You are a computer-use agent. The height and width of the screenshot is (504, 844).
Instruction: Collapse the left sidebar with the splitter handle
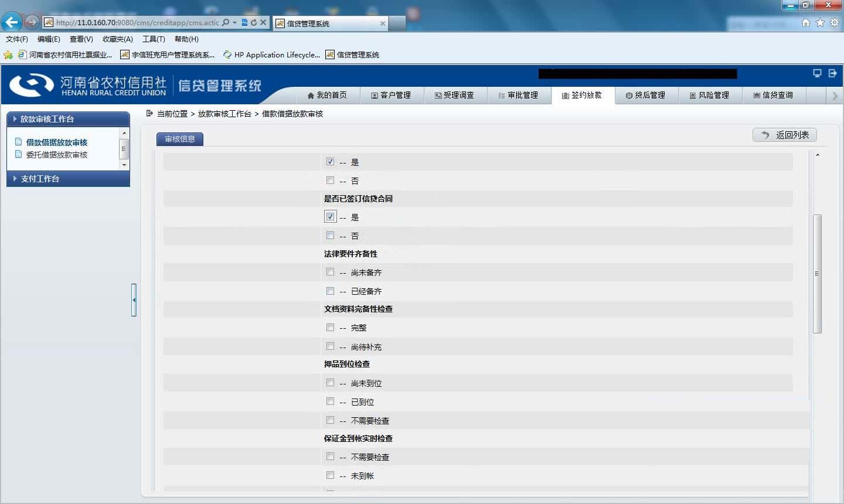(134, 300)
